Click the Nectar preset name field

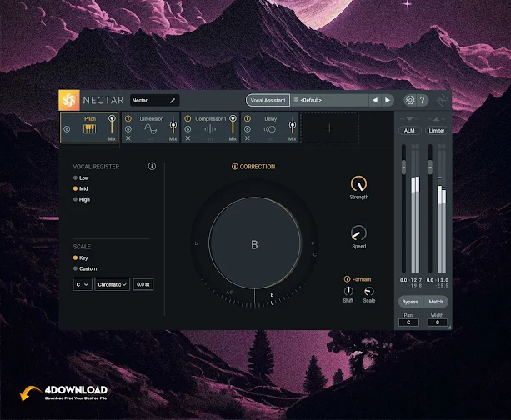click(x=154, y=100)
